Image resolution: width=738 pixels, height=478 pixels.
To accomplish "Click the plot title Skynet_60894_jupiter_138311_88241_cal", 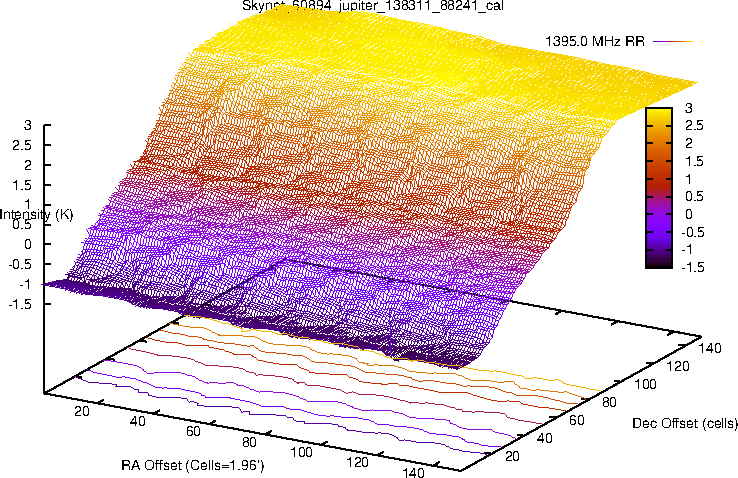I will [373, 6].
